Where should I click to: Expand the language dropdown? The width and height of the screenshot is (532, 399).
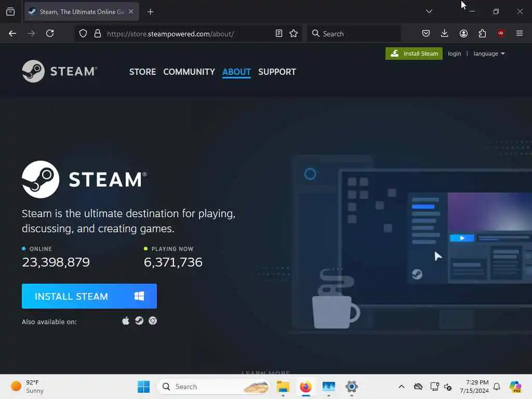point(489,54)
